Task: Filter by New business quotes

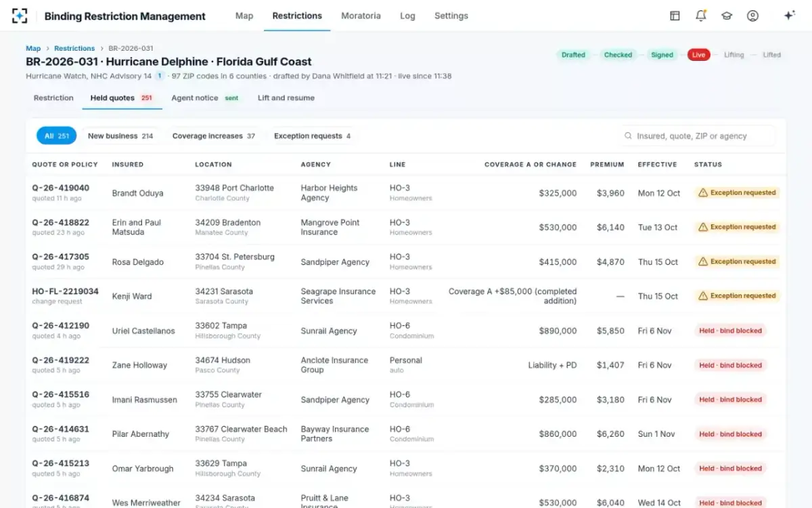Action: 120,136
